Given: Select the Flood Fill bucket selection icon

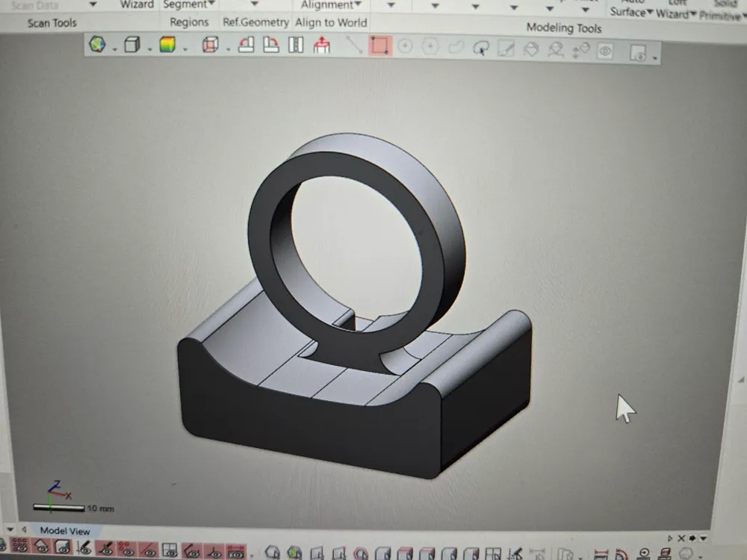Looking at the screenshot, I should (x=530, y=49).
